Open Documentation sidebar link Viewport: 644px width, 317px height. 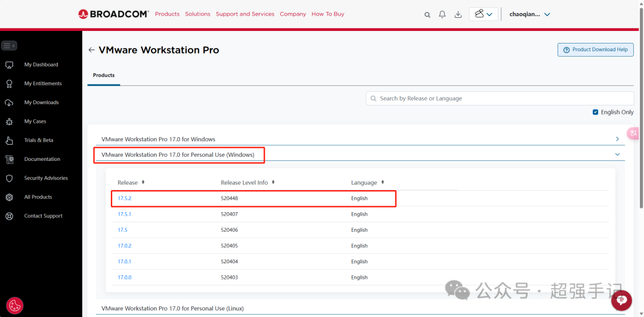coord(42,159)
